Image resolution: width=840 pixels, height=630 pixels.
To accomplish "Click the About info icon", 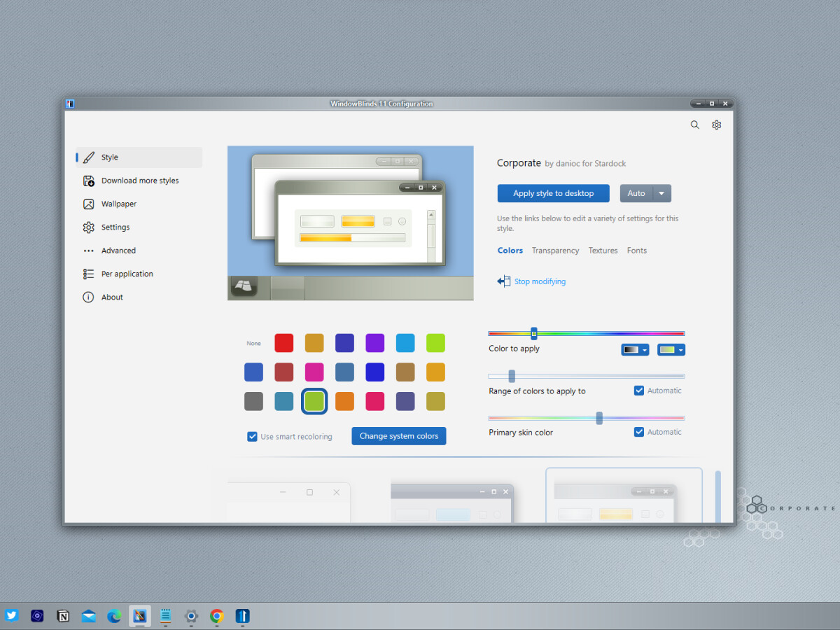I will [88, 297].
